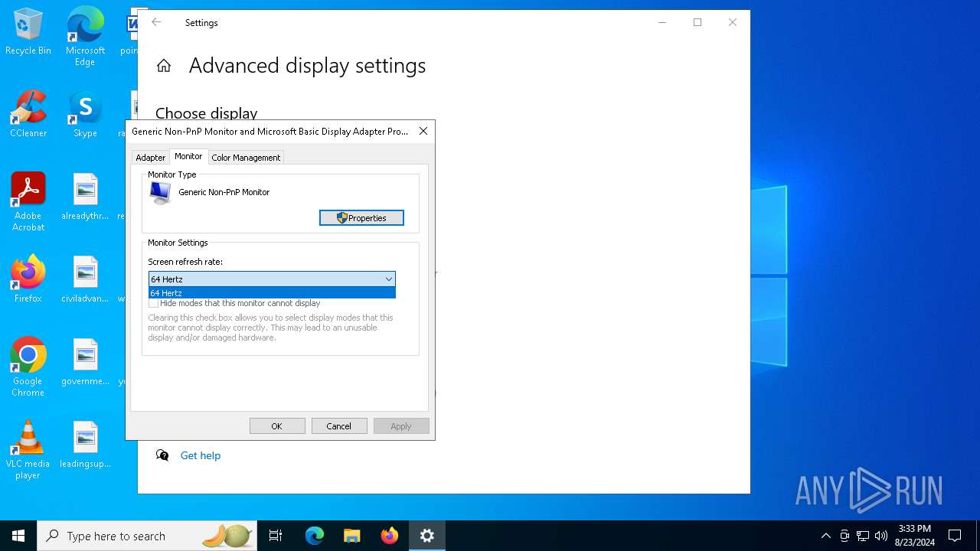Click the Generic Non-PnP Monitor icon
Screen dimensions: 980x551
pos(161,193)
